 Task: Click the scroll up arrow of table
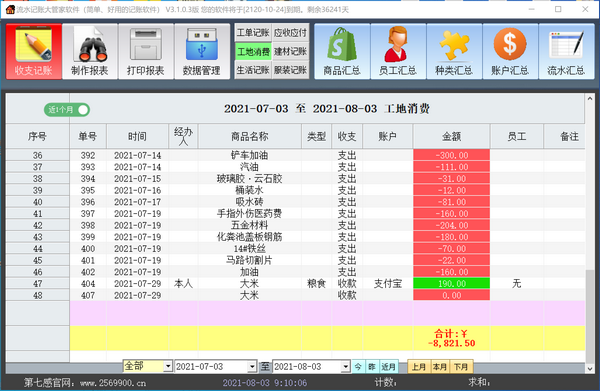(590, 98)
